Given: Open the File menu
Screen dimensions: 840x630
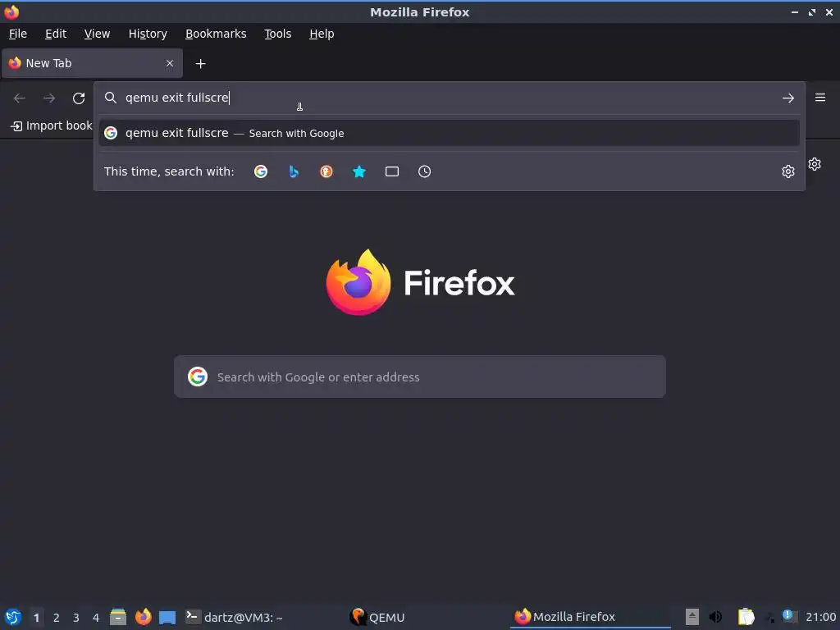Looking at the screenshot, I should 18,34.
